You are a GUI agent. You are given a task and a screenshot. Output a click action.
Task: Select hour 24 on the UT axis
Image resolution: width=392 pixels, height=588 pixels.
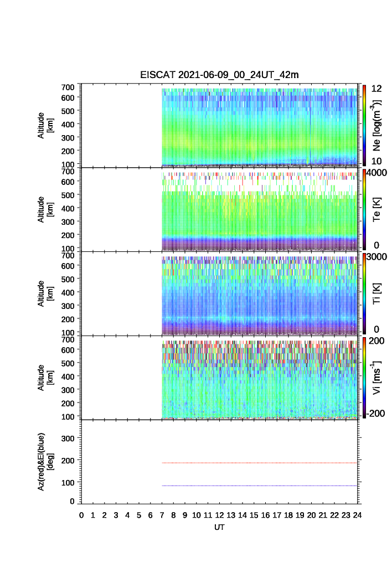point(357,515)
